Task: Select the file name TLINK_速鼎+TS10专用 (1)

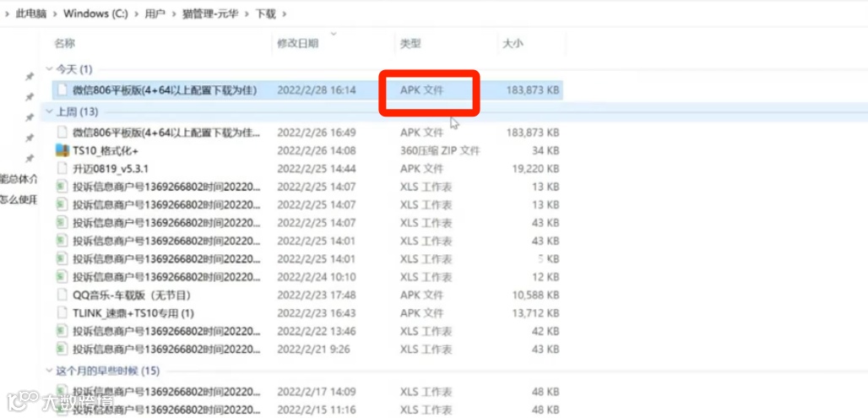Action: [133, 313]
